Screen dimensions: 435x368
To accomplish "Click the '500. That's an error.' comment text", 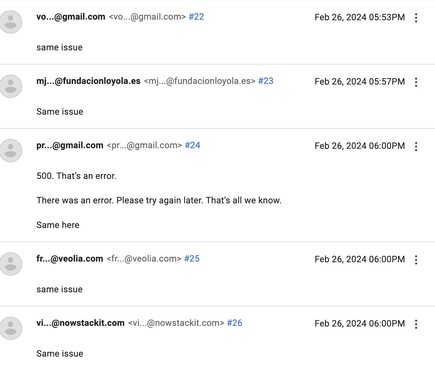I will tap(76, 176).
